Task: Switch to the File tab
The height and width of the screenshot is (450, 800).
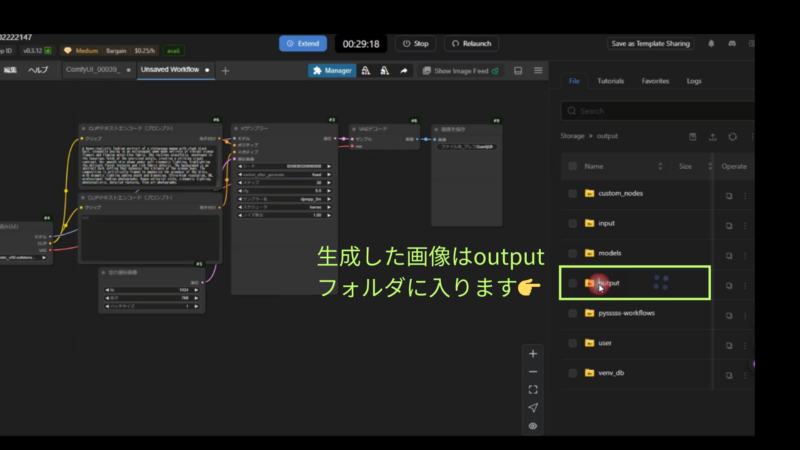Action: coord(574,81)
